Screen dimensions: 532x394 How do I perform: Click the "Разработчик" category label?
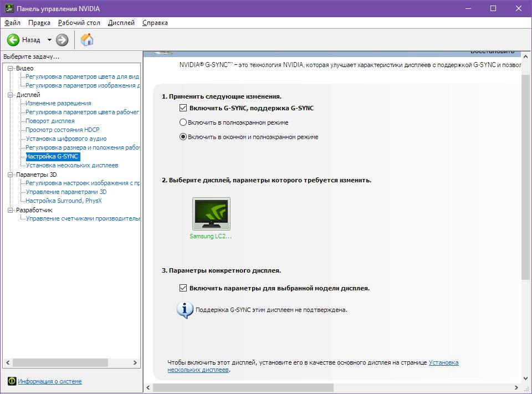34,210
